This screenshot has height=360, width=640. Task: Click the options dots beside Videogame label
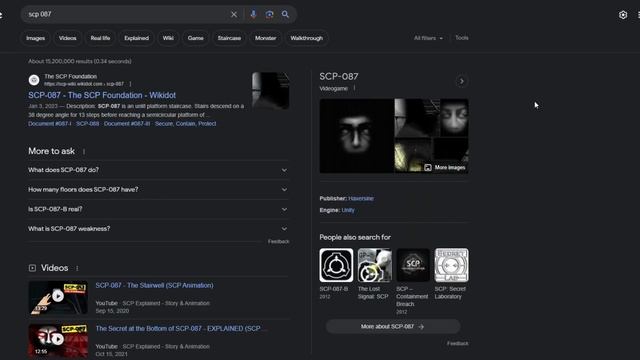[x=354, y=88]
